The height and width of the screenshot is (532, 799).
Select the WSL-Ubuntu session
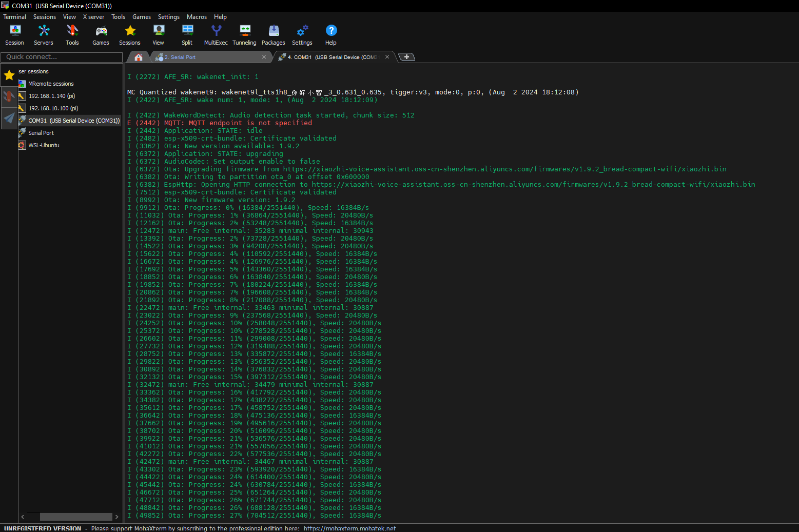pyautogui.click(x=44, y=145)
